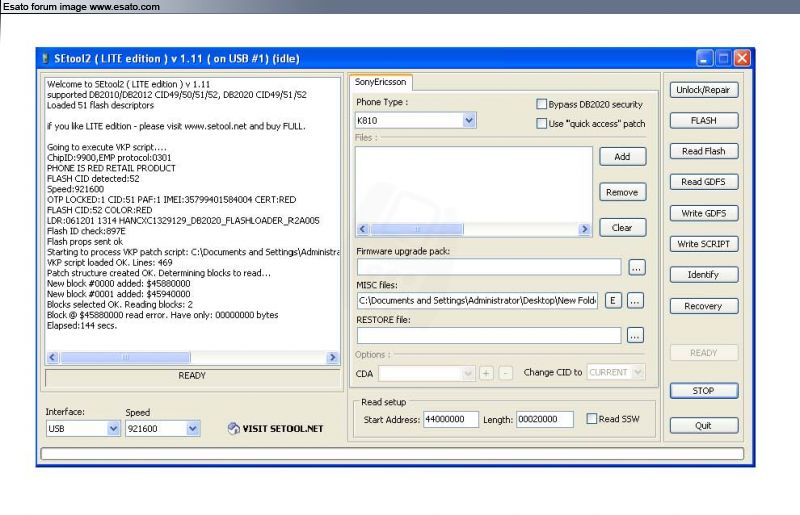Screen dimensions: 800x515
Task: Open the Interface dropdown set to USB
Action: (x=113, y=429)
